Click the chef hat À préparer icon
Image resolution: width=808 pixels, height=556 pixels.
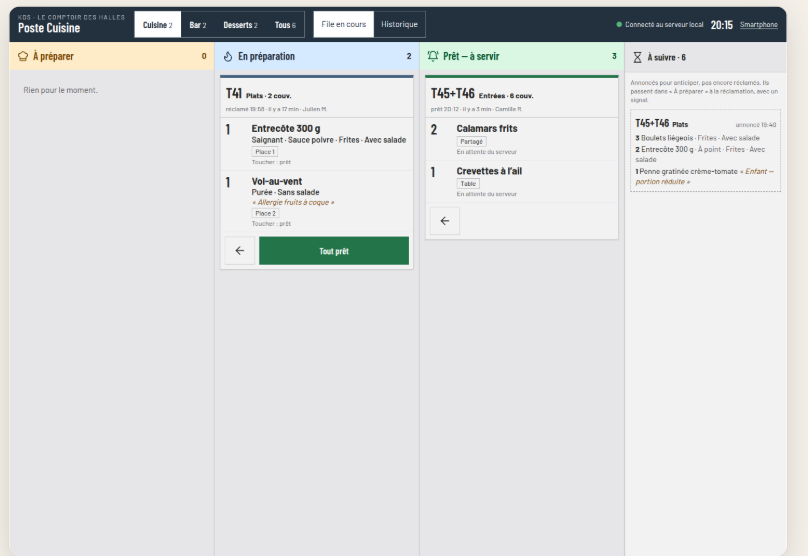pyautogui.click(x=23, y=56)
